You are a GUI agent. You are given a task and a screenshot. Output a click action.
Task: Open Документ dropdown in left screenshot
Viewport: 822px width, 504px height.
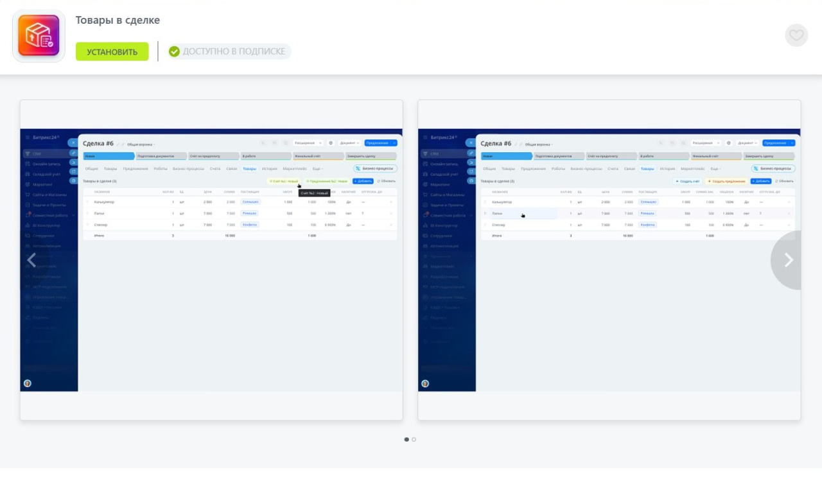350,143
